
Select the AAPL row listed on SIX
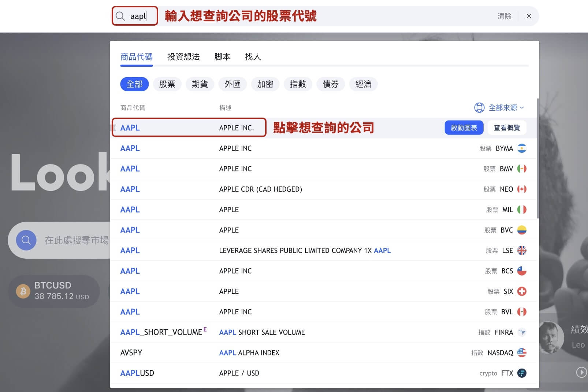[323, 292]
